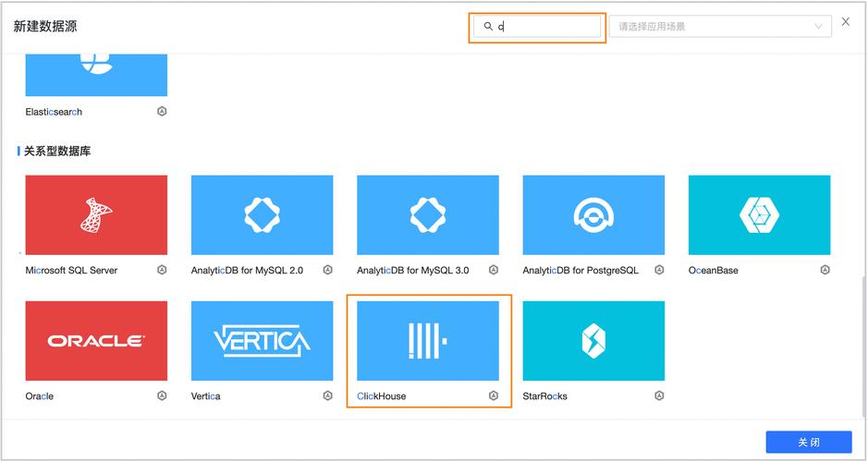Select the ClickHouse data source tile
The image size is (868, 462).
click(428, 341)
